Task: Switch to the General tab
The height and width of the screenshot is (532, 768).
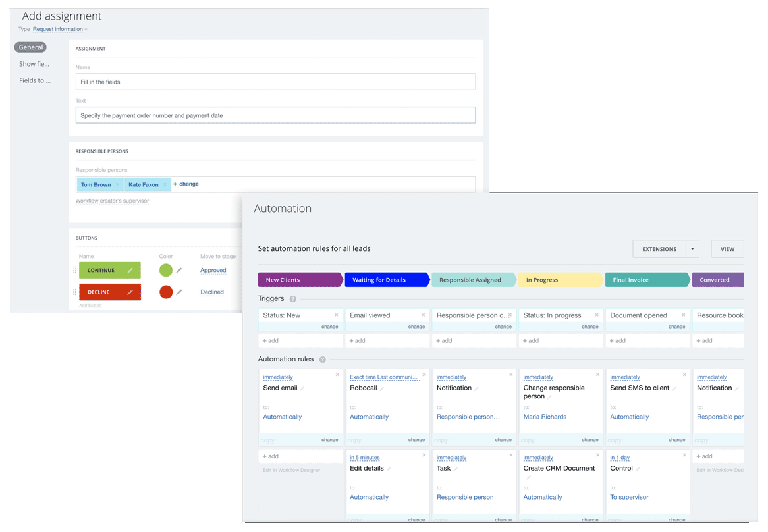Action: tap(31, 47)
